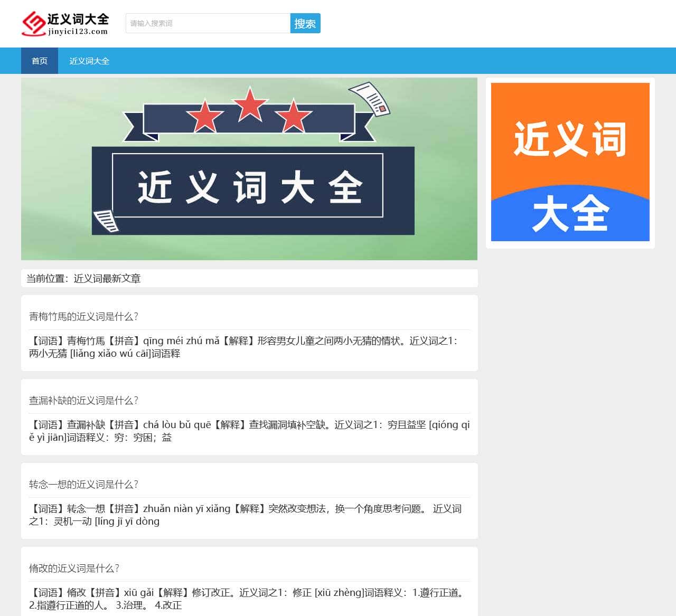Click the jinyici123.com site logo
This screenshot has width=676, height=616.
pos(64,23)
